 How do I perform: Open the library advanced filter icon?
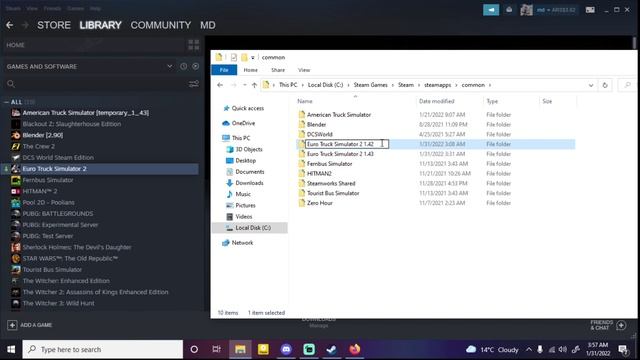(x=194, y=84)
